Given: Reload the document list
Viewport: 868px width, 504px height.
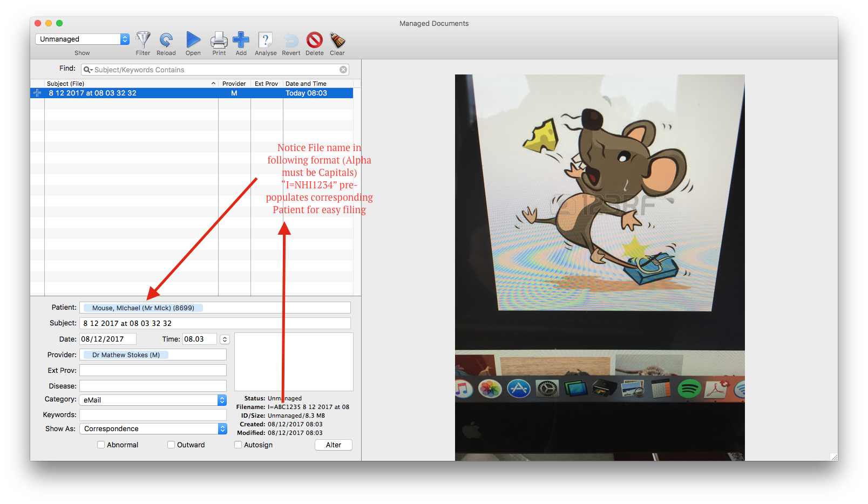Looking at the screenshot, I should pos(166,39).
